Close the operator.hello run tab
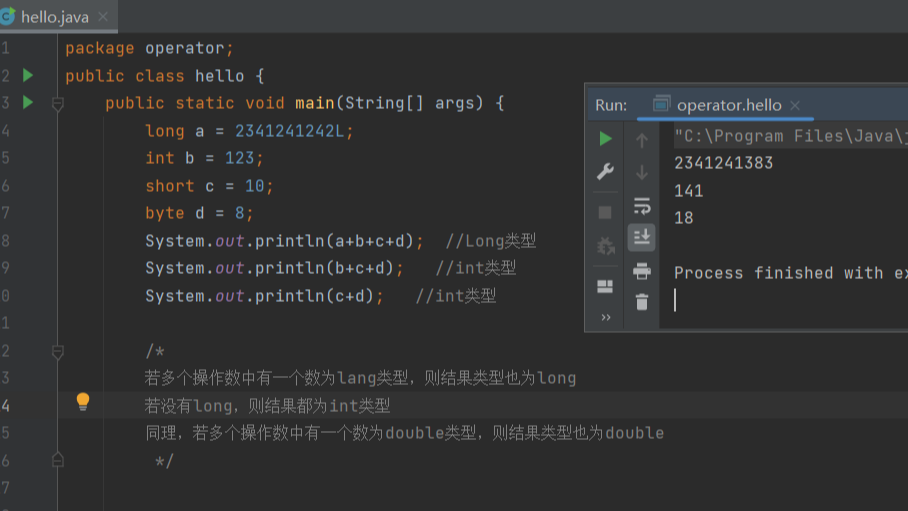 pyautogui.click(x=795, y=105)
